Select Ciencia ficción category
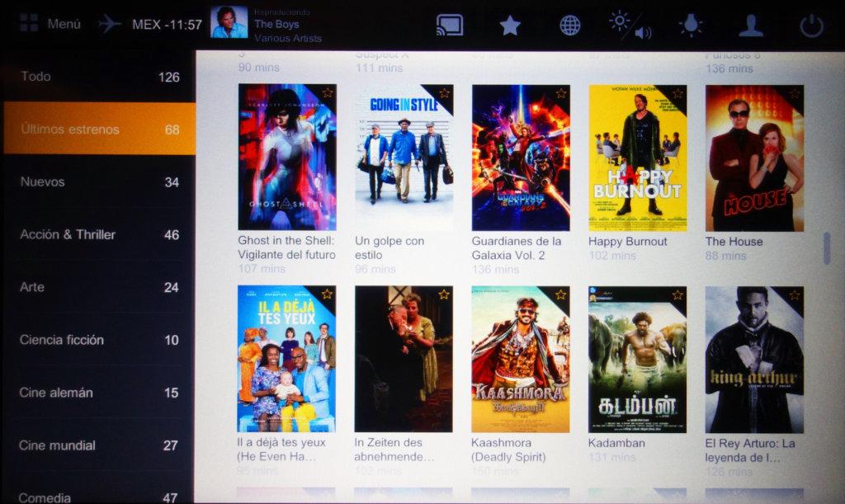The width and height of the screenshot is (845, 504). [x=100, y=340]
